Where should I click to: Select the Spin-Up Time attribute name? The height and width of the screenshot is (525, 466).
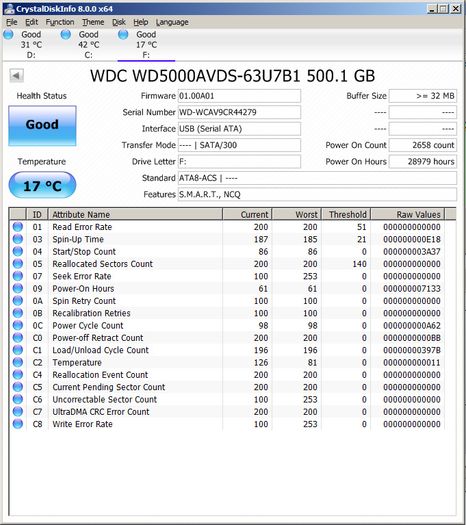(x=78, y=239)
